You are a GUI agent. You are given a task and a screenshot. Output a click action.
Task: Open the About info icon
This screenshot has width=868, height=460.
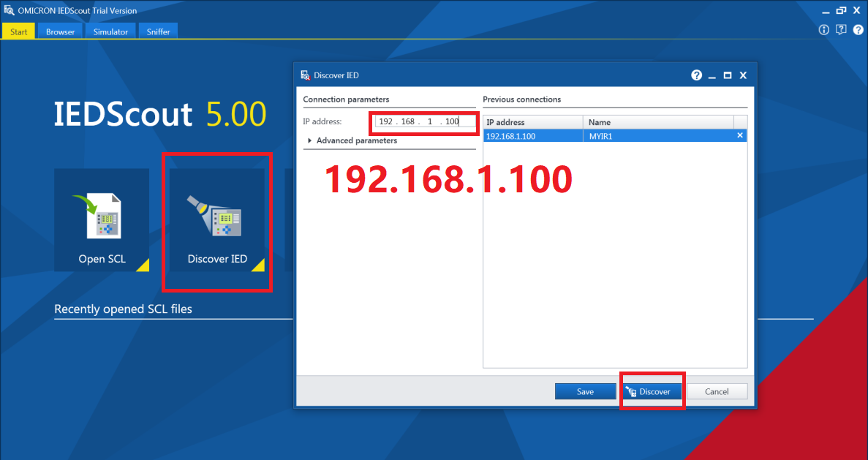[x=824, y=30]
